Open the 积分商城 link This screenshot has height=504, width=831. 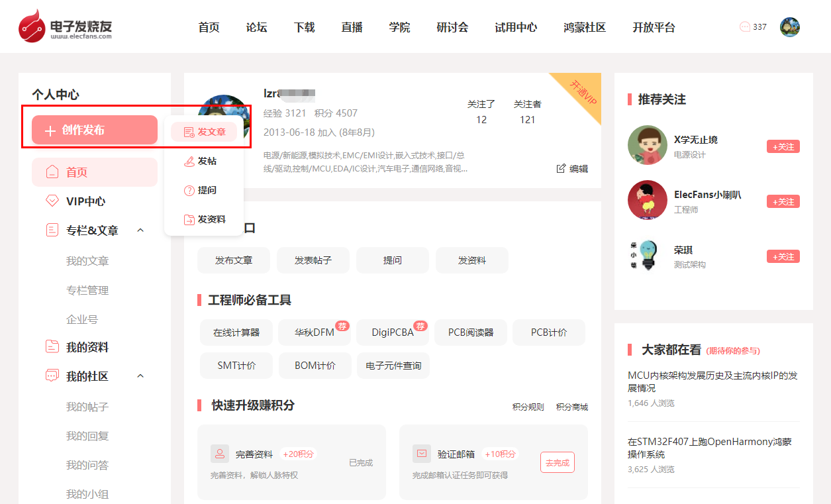tap(572, 407)
